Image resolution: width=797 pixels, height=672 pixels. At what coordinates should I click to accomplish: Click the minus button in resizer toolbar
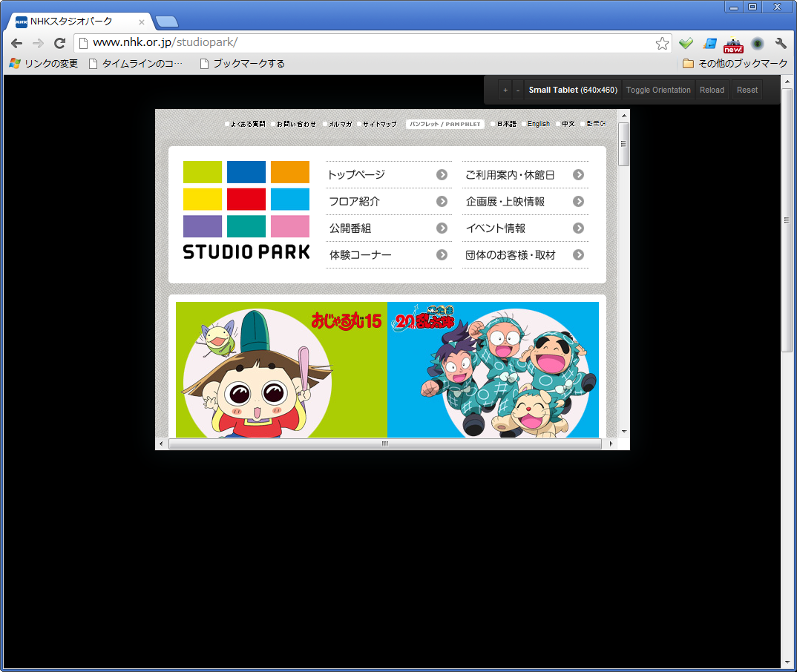(x=518, y=90)
